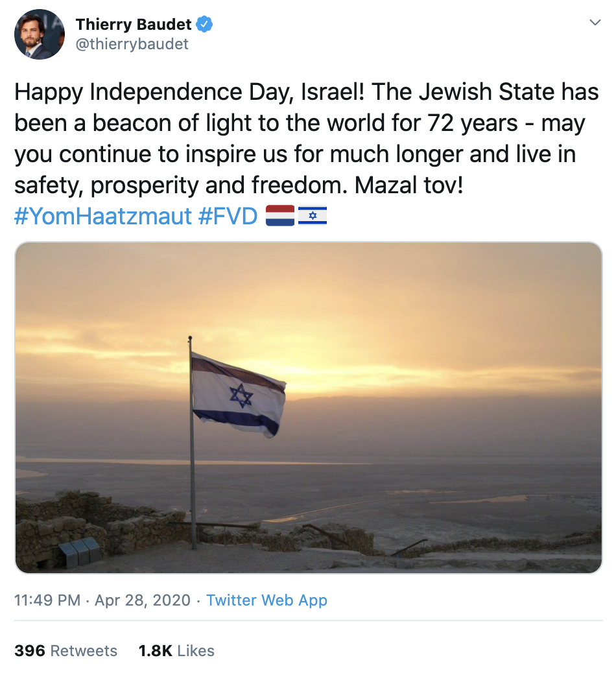Open the Thierry Baudet display name link
Image resolution: width=616 pixels, height=673 pixels.
click(x=134, y=25)
